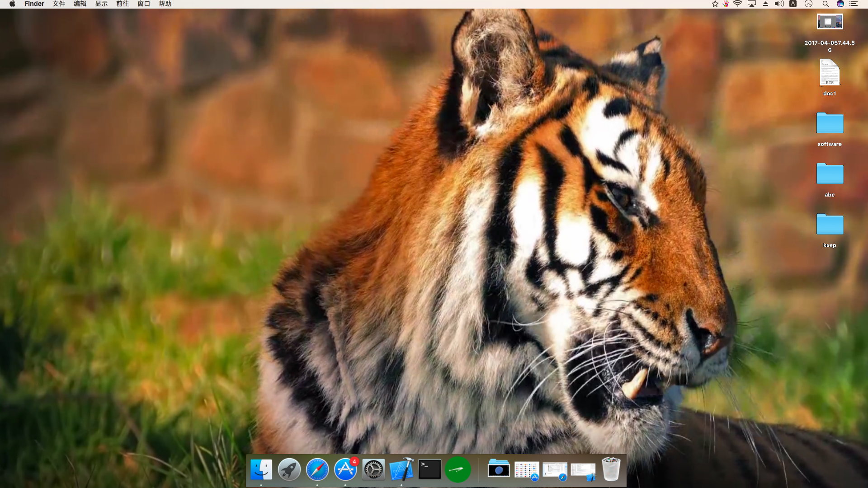Open Siri from menu bar
868x488 pixels.
coord(840,4)
